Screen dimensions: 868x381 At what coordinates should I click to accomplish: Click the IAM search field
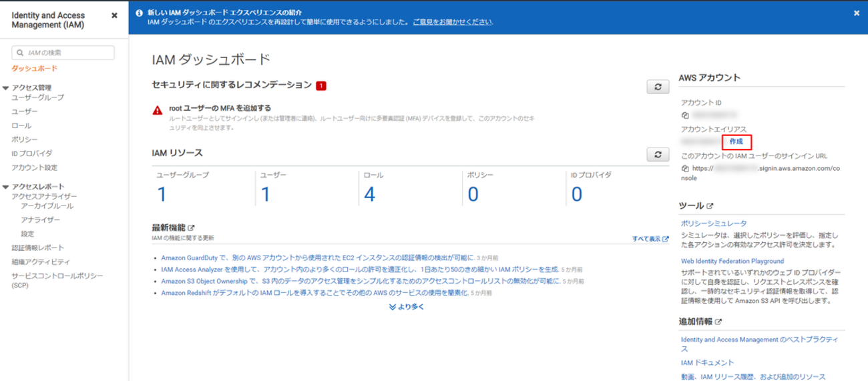point(63,53)
